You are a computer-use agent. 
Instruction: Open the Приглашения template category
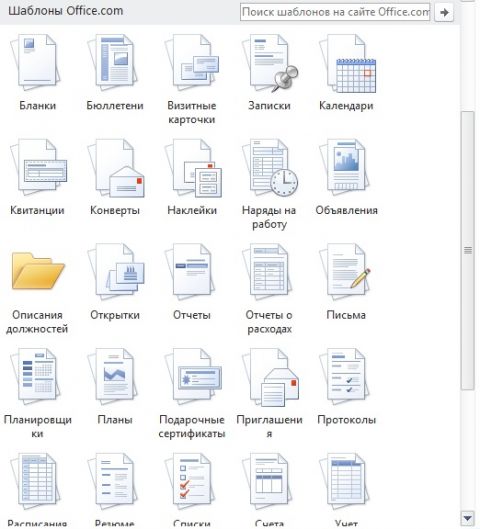(x=271, y=377)
